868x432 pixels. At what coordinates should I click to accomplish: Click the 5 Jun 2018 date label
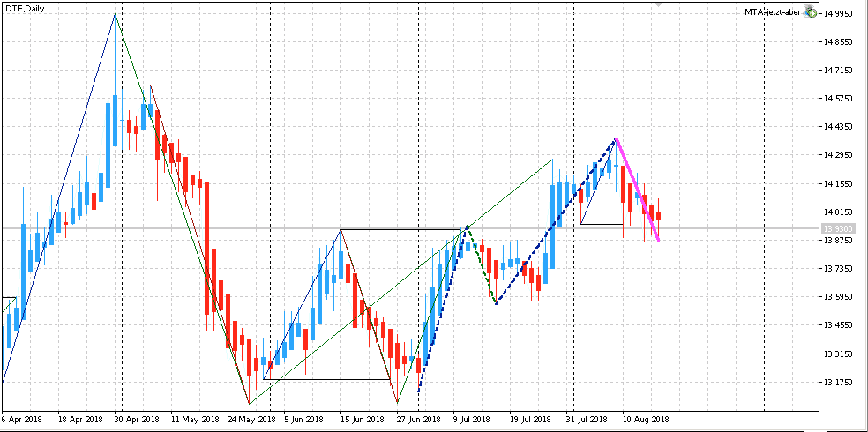tap(304, 419)
